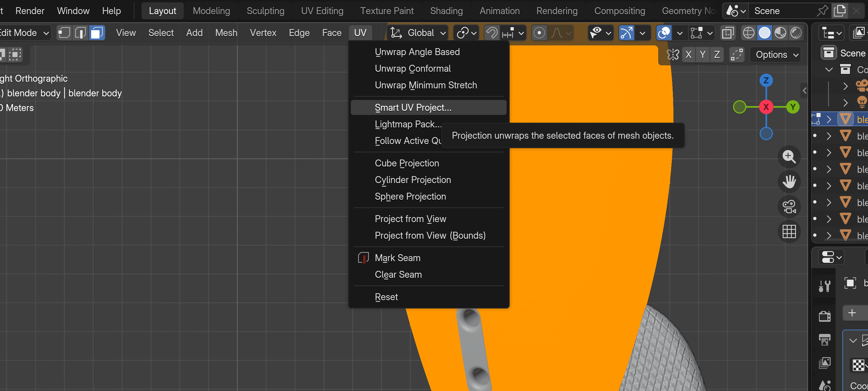Toggle proportional editing button
The height and width of the screenshot is (391, 868).
tap(539, 33)
